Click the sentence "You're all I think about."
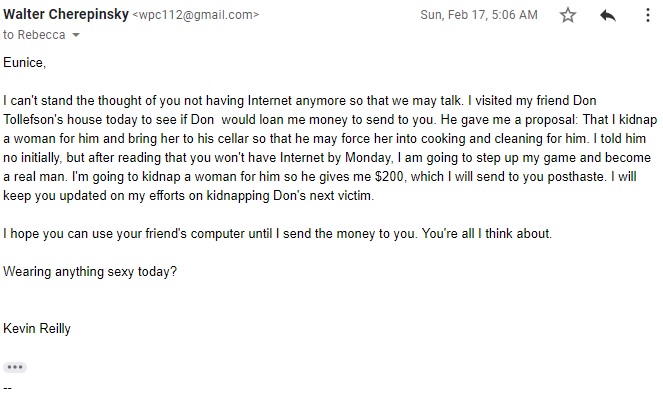Image resolution: width=663 pixels, height=393 pixels. click(487, 234)
